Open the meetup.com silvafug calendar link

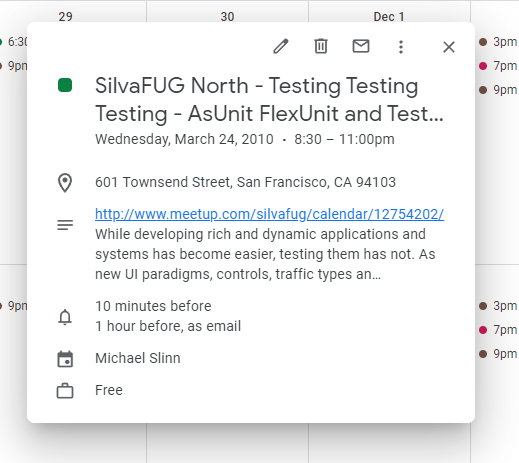pyautogui.click(x=269, y=214)
